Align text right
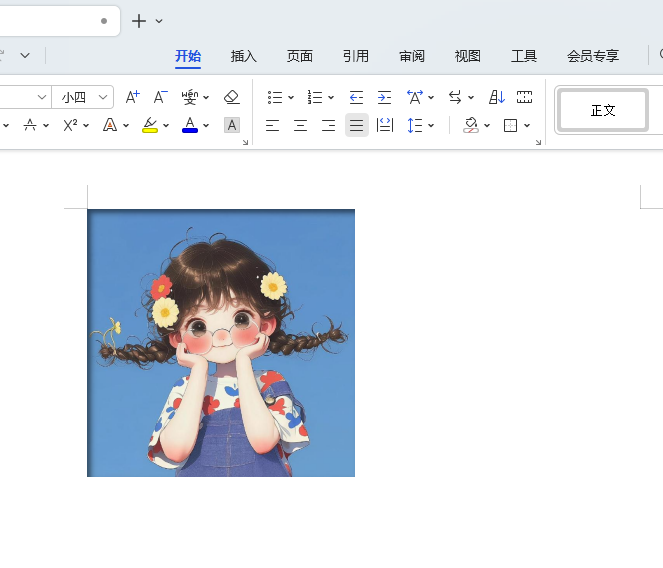Screen dimensions: 663x568 coord(328,125)
